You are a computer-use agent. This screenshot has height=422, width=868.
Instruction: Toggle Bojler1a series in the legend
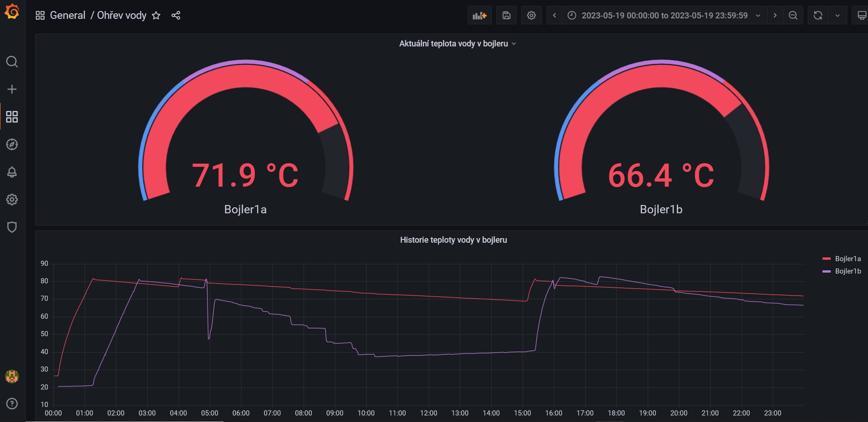847,259
